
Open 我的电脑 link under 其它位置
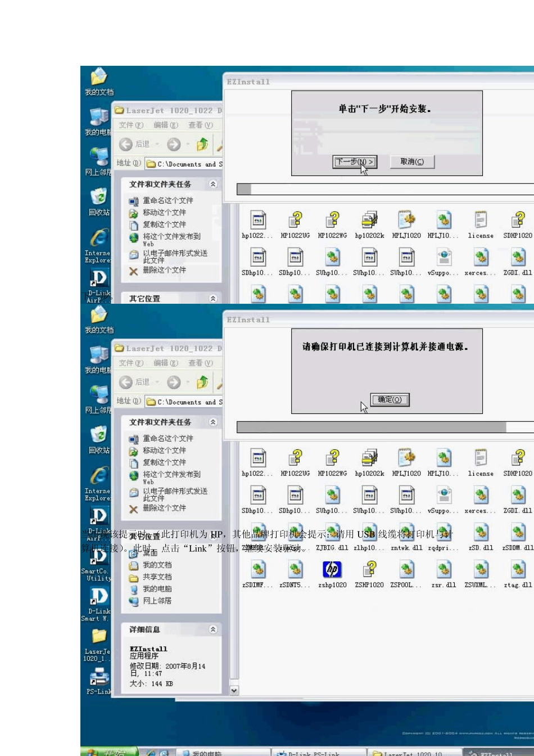pos(150,588)
